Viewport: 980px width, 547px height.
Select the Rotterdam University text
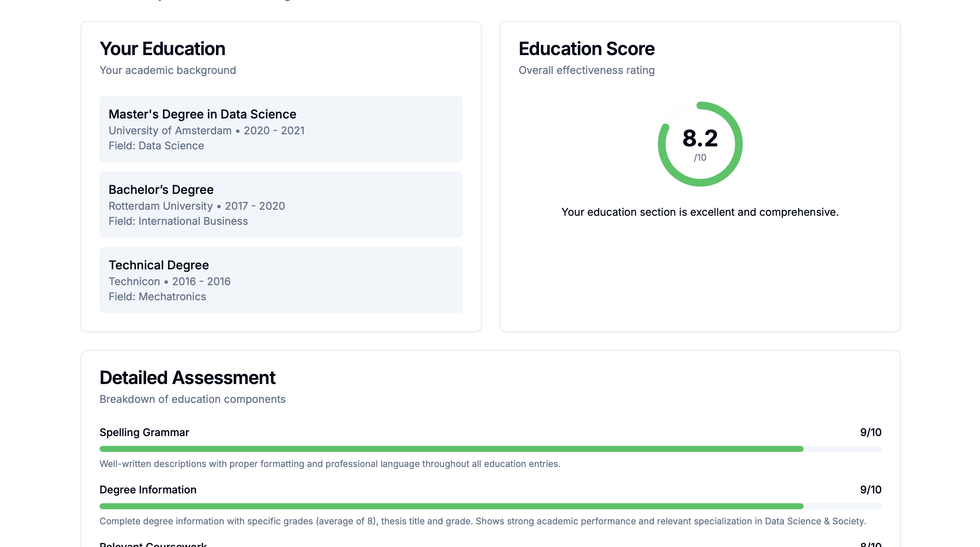tap(161, 206)
